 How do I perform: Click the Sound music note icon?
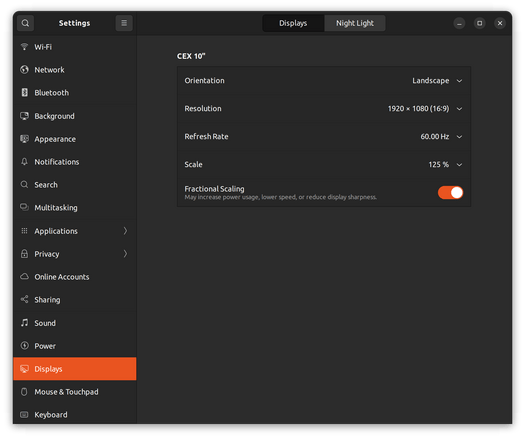click(24, 323)
